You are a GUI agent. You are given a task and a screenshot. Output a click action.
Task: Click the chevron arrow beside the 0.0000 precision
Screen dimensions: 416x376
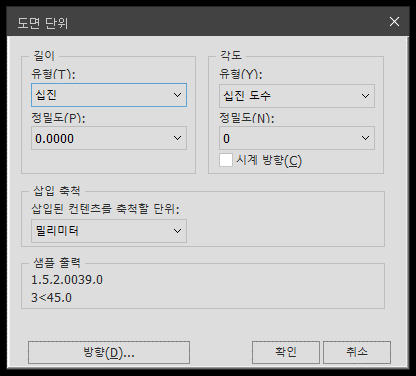tap(177, 138)
